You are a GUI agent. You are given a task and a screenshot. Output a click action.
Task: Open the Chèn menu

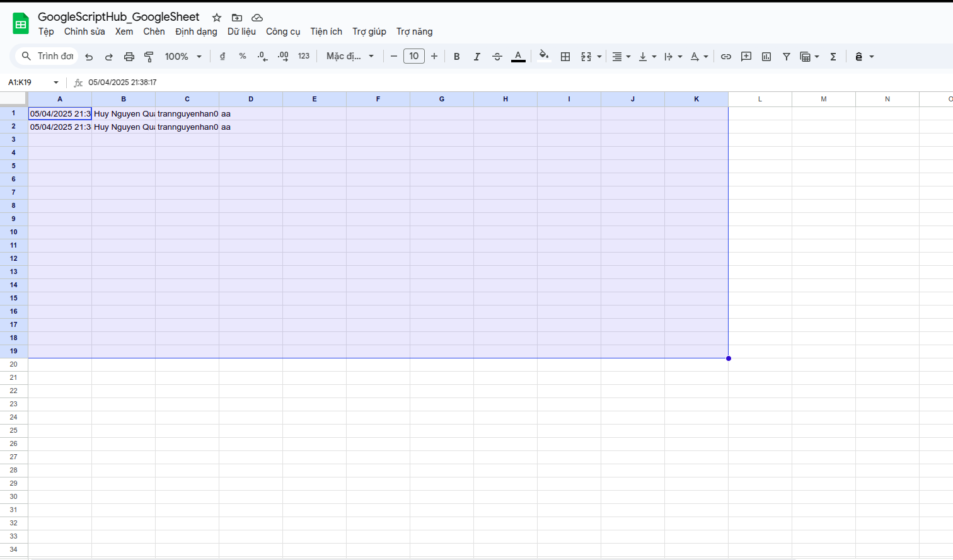point(154,31)
